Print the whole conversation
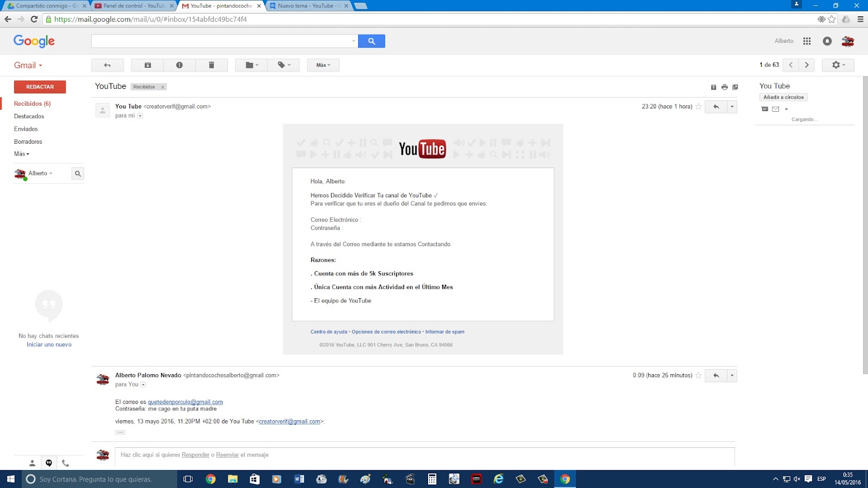Screen dimensions: 868x488 724,87
